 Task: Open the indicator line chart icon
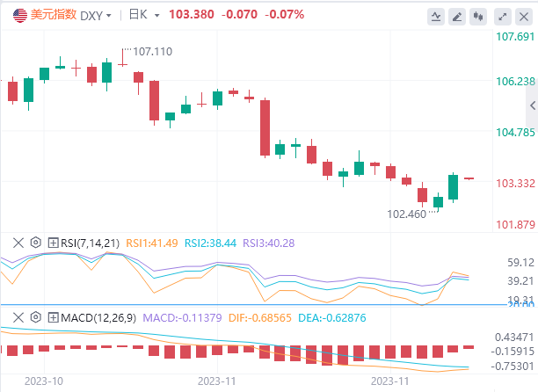436,17
